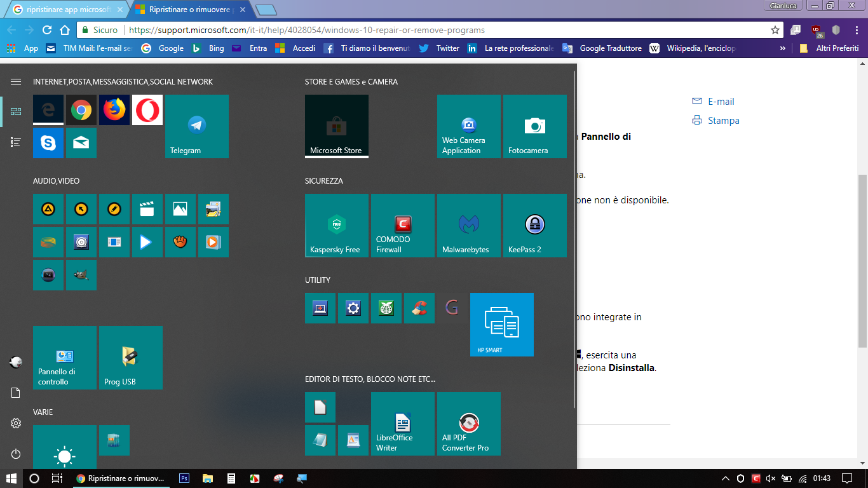Open the Prog USB tile
868x488 pixels.
(131, 358)
